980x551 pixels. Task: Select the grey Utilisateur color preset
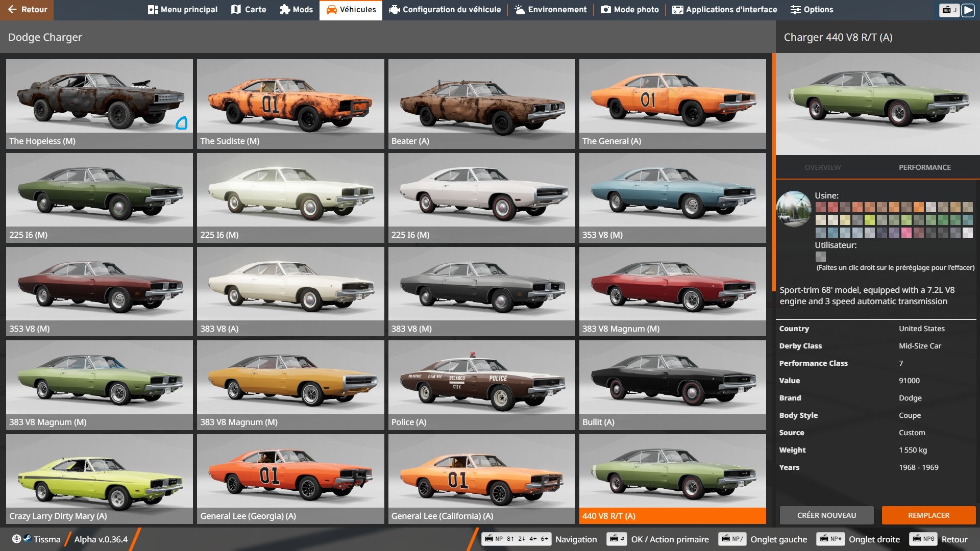click(820, 257)
